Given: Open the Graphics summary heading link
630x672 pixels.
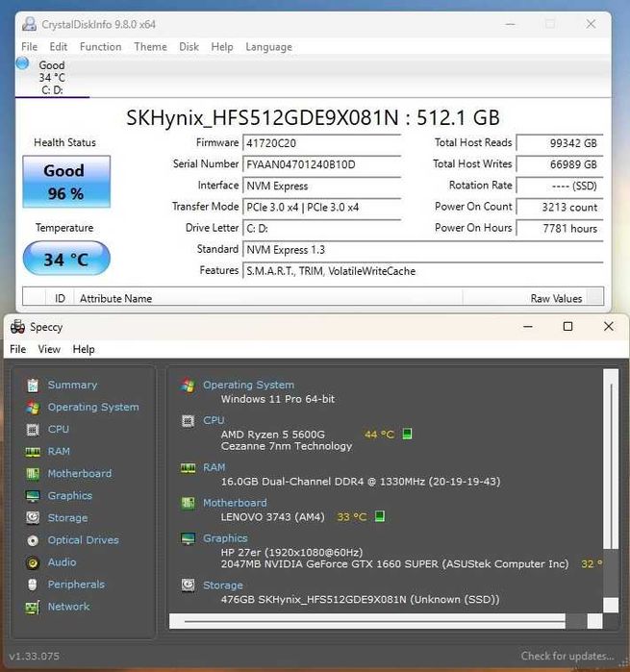Looking at the screenshot, I should pos(225,538).
